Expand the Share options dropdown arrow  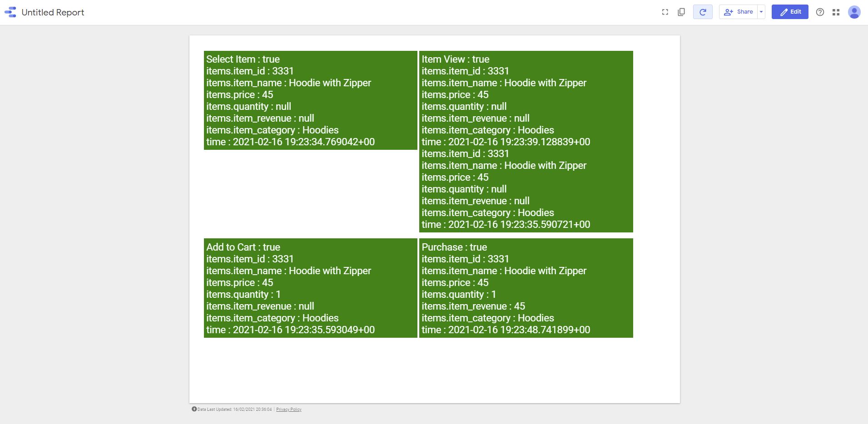coord(761,12)
